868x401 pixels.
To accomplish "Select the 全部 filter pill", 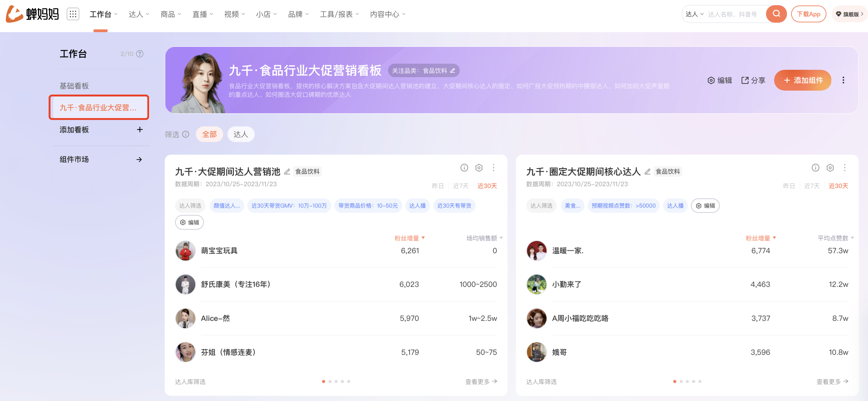I will click(x=209, y=134).
